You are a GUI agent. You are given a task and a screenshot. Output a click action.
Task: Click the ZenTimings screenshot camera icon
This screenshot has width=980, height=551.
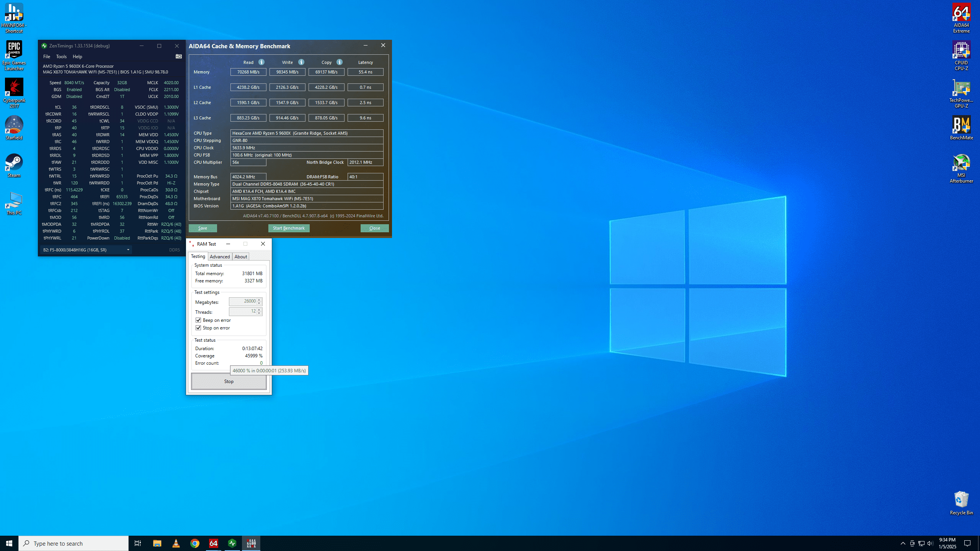click(178, 56)
